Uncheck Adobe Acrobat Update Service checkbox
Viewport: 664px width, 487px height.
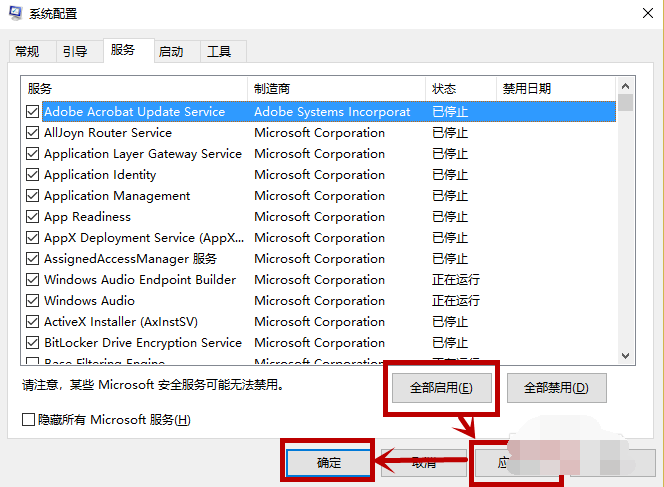33,112
